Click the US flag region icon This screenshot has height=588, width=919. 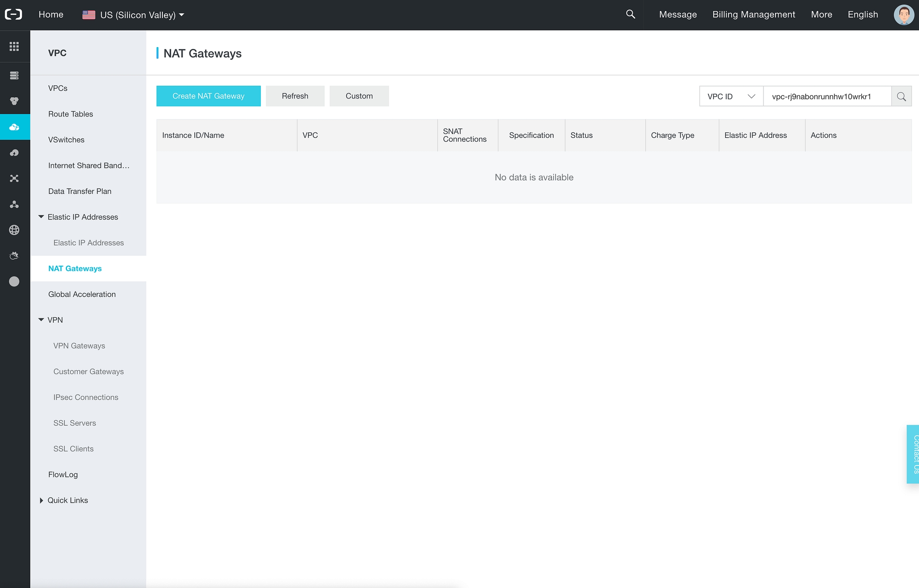(x=89, y=15)
